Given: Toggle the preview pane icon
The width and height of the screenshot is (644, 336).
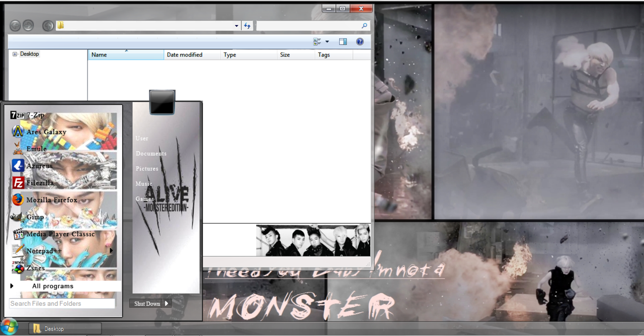Looking at the screenshot, I should (x=343, y=42).
